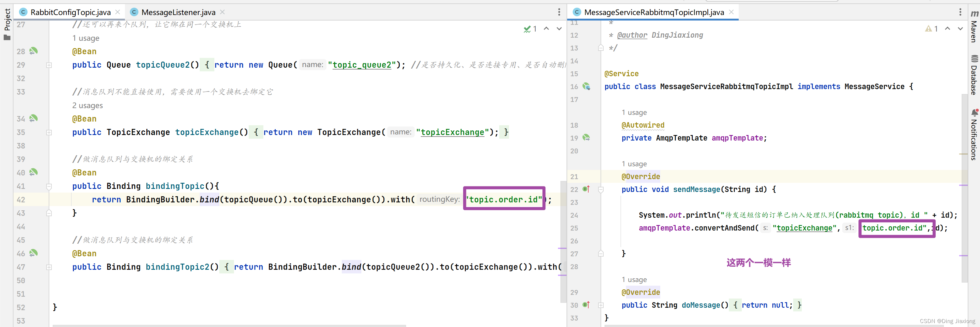This screenshot has width=980, height=327.
Task: Click the warning indicator in right editor
Action: 931,28
